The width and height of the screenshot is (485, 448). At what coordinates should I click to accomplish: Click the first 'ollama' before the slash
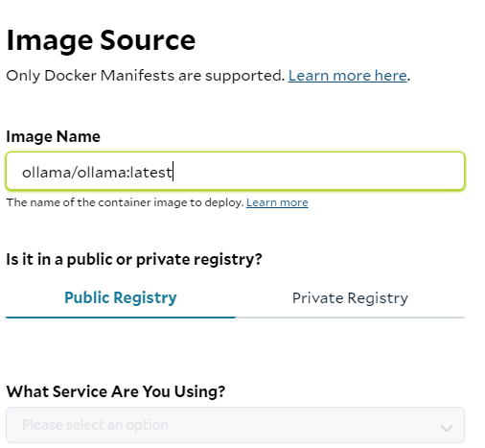[x=47, y=173]
